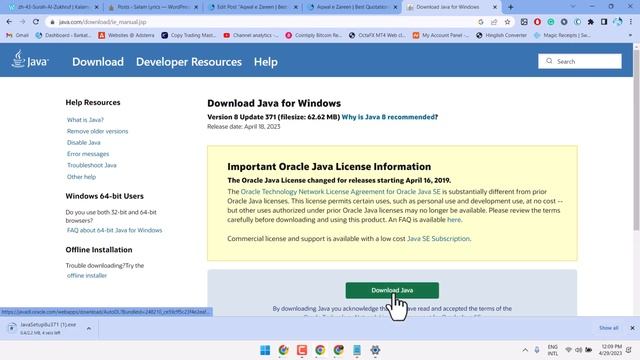Open the 'Other help' link
640x360 pixels.
pyautogui.click(x=82, y=177)
